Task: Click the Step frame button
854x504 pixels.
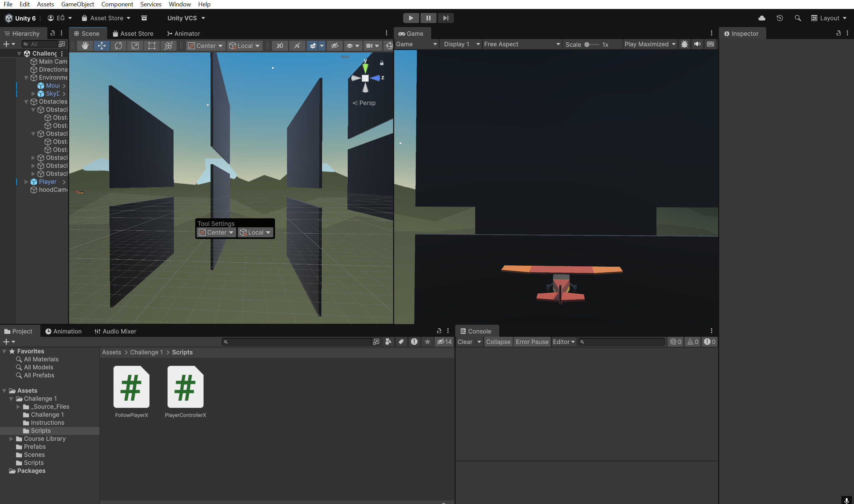Action: click(x=446, y=18)
